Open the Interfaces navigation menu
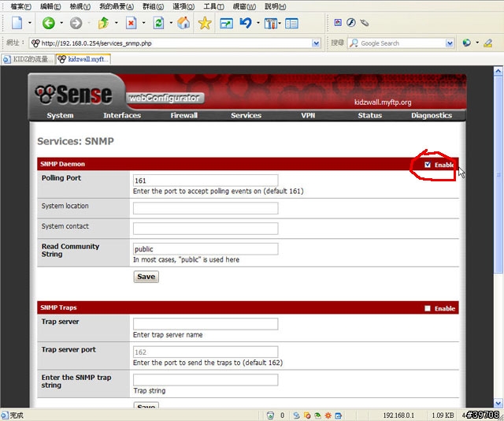The image size is (504, 421). (x=122, y=115)
